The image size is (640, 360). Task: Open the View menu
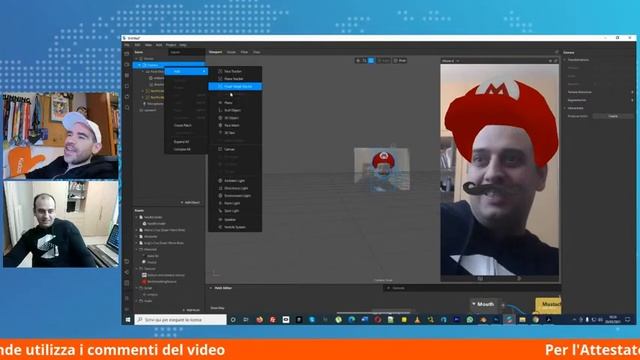pyautogui.click(x=149, y=45)
